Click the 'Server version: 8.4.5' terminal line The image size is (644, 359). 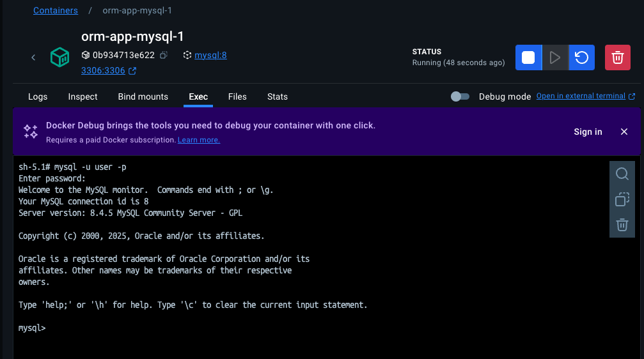(x=130, y=213)
